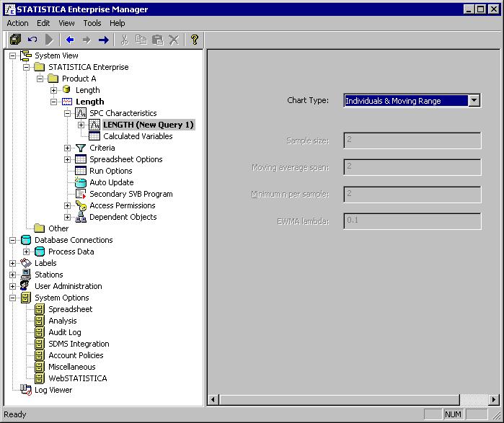Expand the Criteria node
The image size is (504, 423).
coord(67,148)
